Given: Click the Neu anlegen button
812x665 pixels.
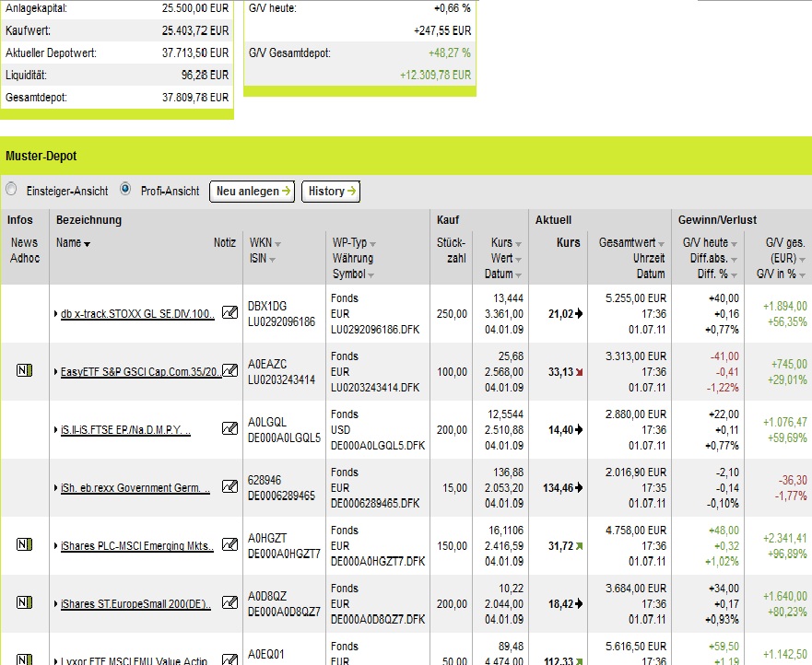Looking at the screenshot, I should [253, 192].
